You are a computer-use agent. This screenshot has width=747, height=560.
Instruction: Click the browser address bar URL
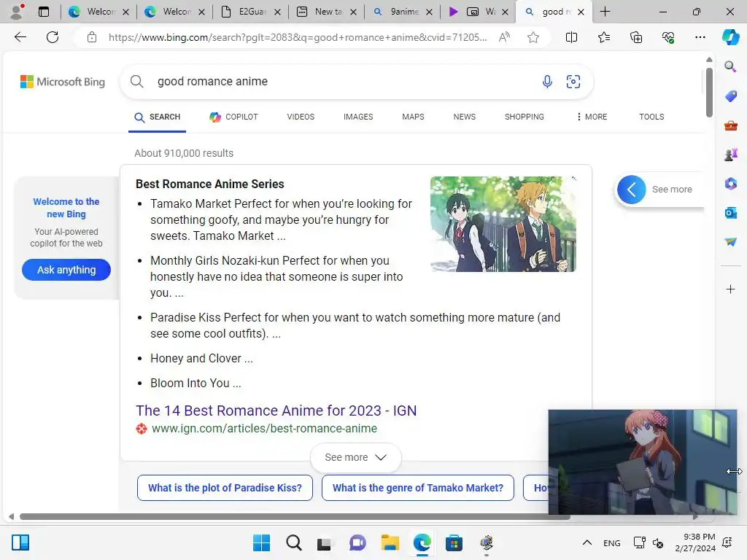[x=298, y=37]
